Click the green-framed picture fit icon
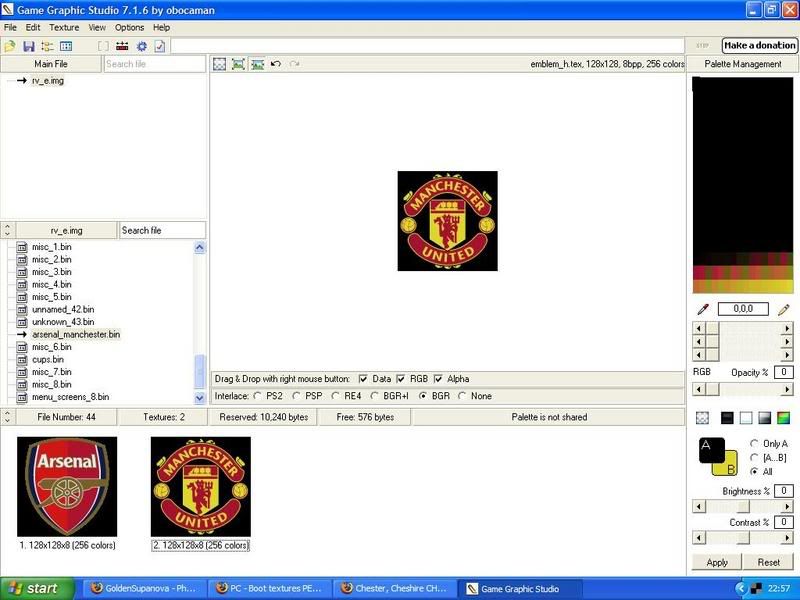The width and height of the screenshot is (800, 600). [238, 64]
